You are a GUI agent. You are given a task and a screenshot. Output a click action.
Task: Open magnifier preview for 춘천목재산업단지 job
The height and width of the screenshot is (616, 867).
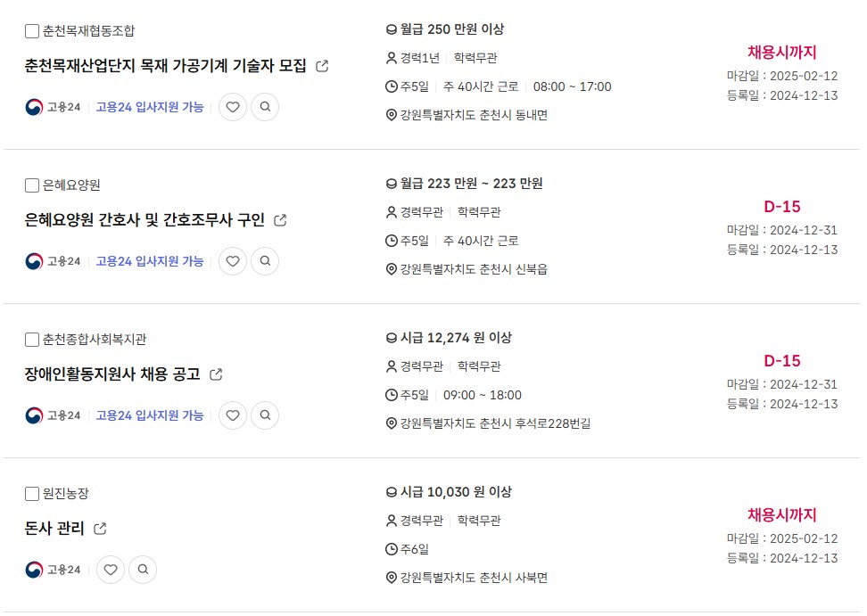[265, 107]
